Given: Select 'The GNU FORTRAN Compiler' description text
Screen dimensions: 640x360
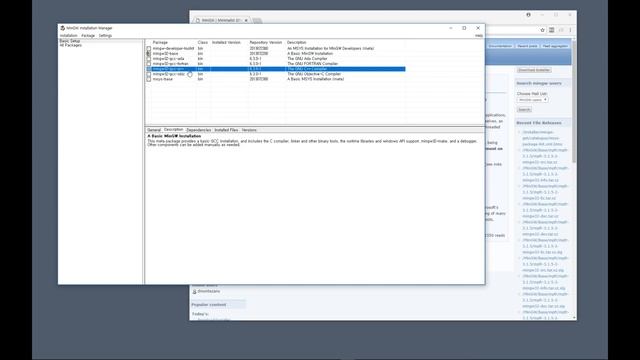Looking at the screenshot, I should (313, 64).
